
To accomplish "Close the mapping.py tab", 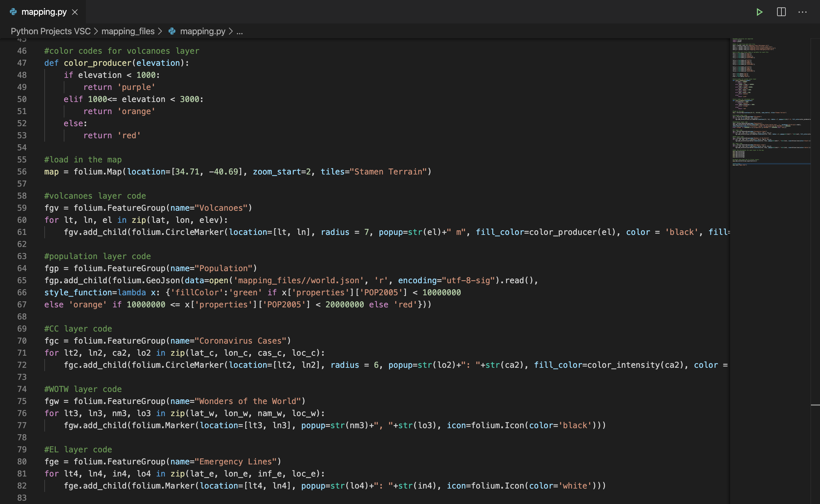I will click(x=75, y=12).
